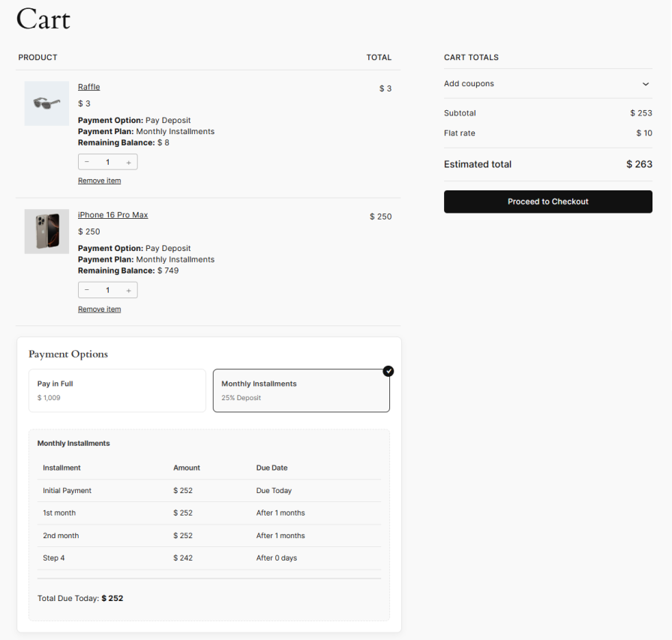Click the $ 1,009 Pay in Full price
Image resolution: width=672 pixels, height=640 pixels.
coord(49,397)
